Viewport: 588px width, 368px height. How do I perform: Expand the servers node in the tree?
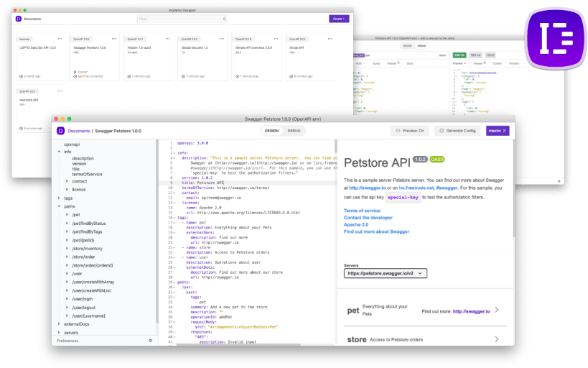[59, 332]
